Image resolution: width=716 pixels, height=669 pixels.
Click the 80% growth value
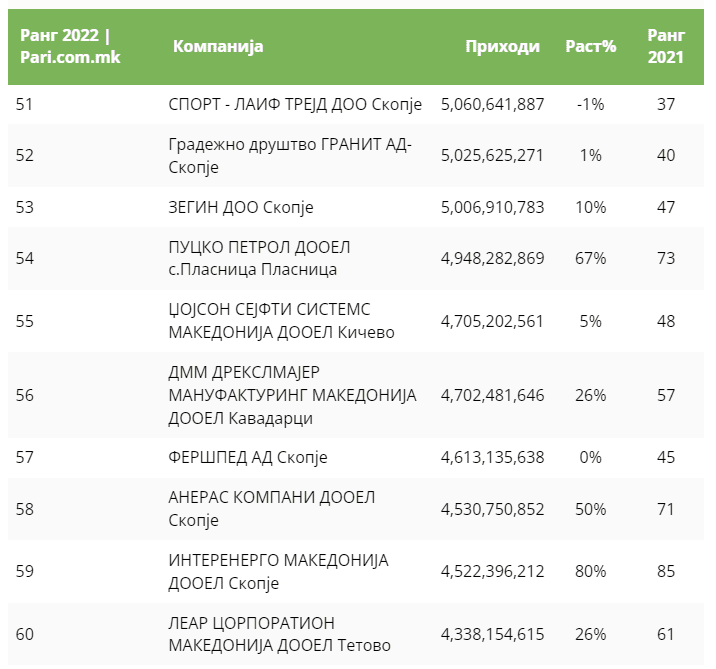pos(590,571)
